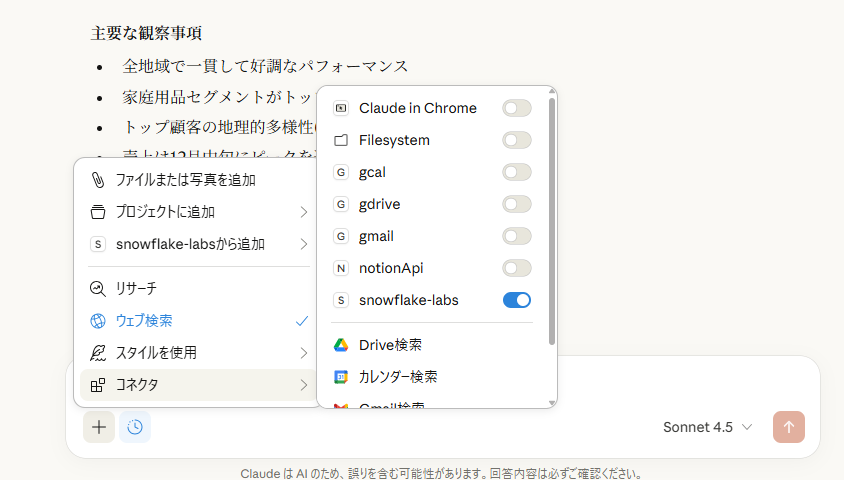Select the コネクタ menu item
The height and width of the screenshot is (480, 844).
pos(199,385)
